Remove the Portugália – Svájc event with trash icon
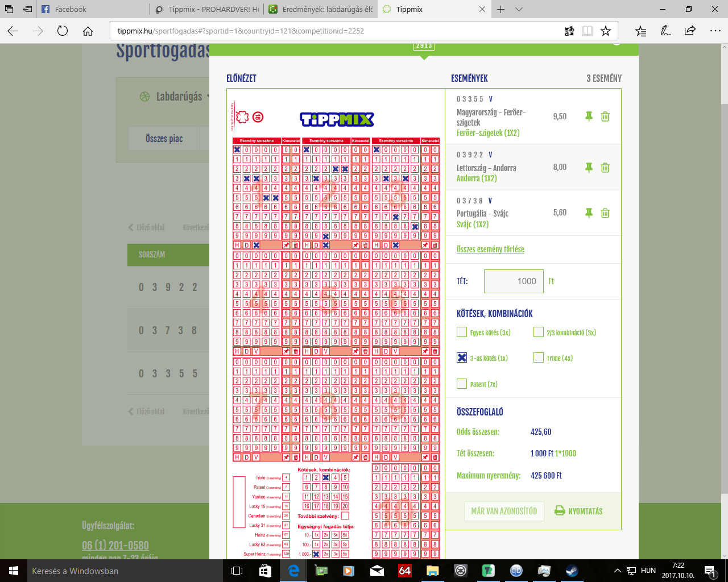This screenshot has height=582, width=728. pyautogui.click(x=605, y=213)
